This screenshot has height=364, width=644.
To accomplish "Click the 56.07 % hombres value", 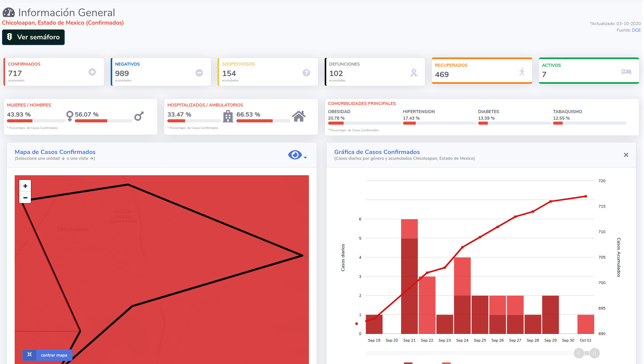I will [87, 115].
